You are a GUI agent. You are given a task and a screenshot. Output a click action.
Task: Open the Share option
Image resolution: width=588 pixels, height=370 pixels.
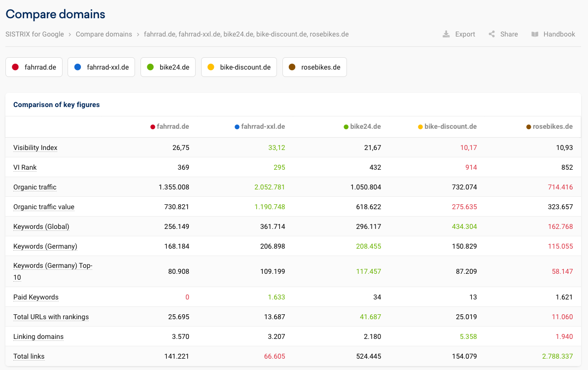coord(503,34)
